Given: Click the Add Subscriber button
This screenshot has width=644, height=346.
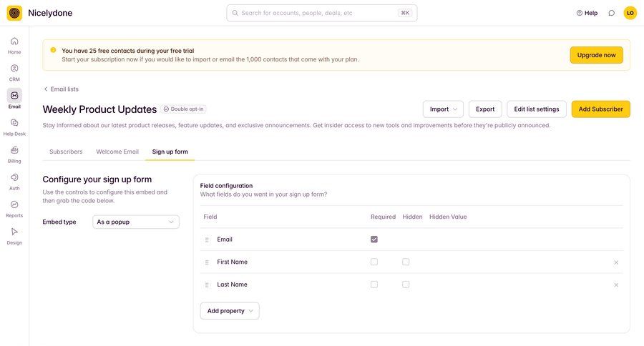Looking at the screenshot, I should coord(600,109).
